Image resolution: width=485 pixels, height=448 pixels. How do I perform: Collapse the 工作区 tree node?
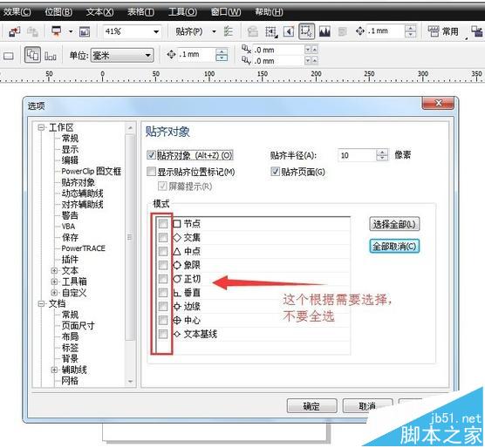click(x=41, y=127)
